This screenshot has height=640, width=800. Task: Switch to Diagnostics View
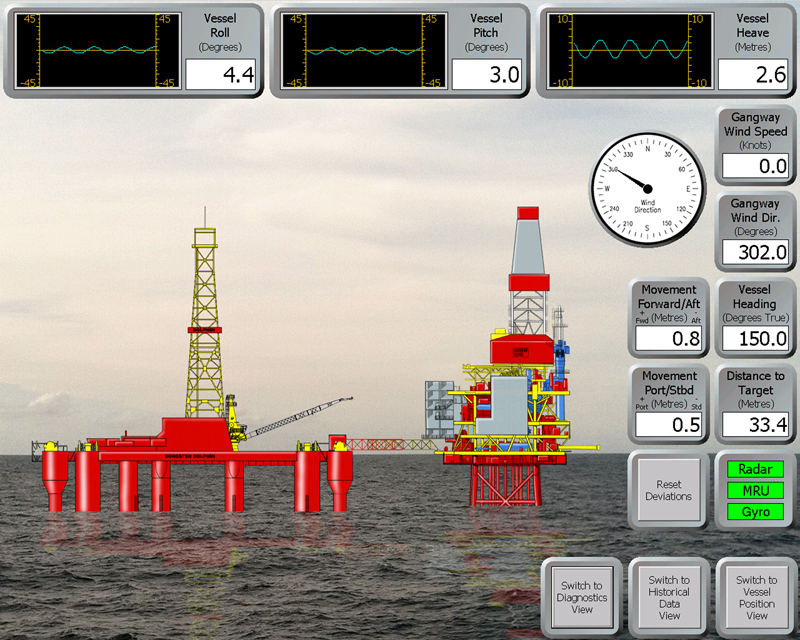pyautogui.click(x=582, y=597)
